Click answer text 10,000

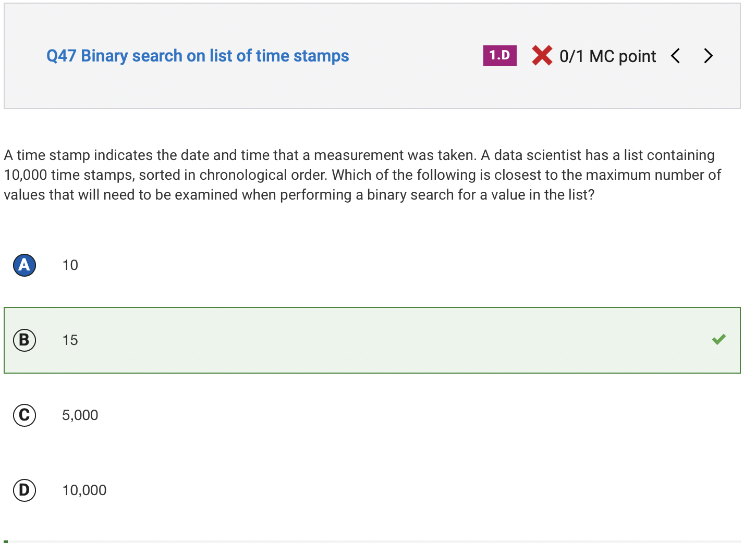click(x=84, y=490)
